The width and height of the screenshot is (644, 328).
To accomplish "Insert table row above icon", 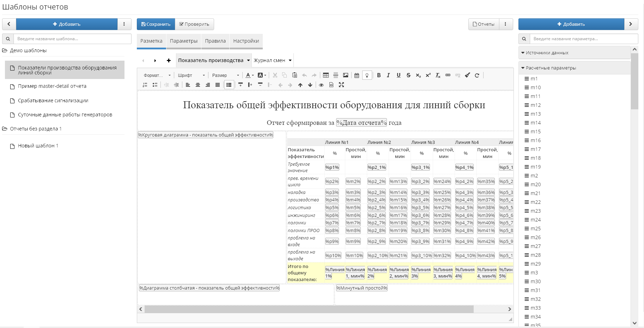I will click(241, 85).
